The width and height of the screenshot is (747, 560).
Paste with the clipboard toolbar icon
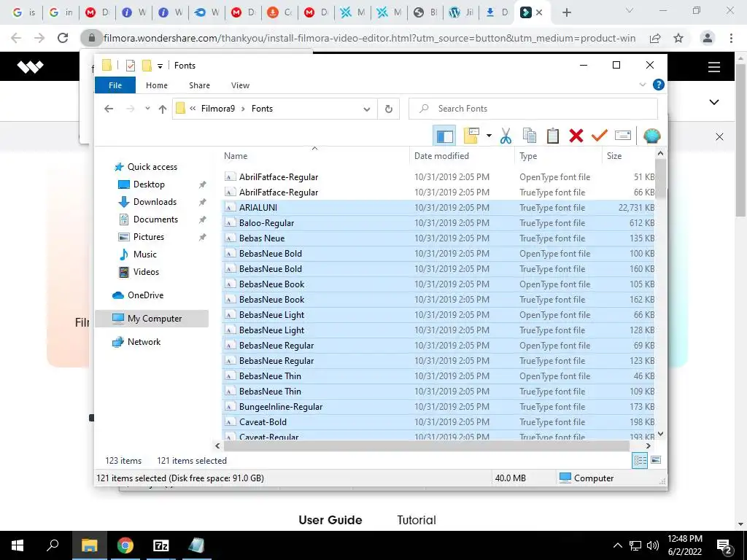(553, 136)
